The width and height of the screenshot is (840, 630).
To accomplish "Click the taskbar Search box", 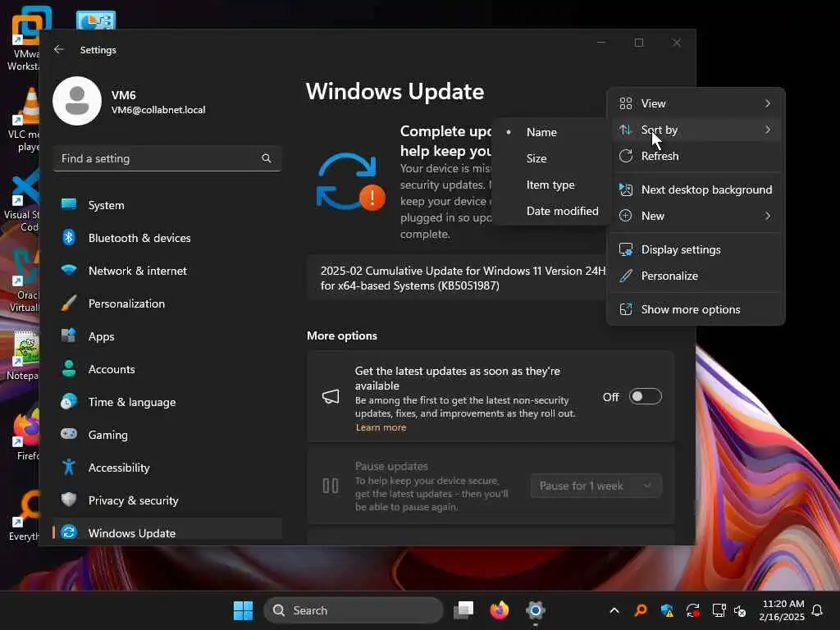I will (x=354, y=610).
